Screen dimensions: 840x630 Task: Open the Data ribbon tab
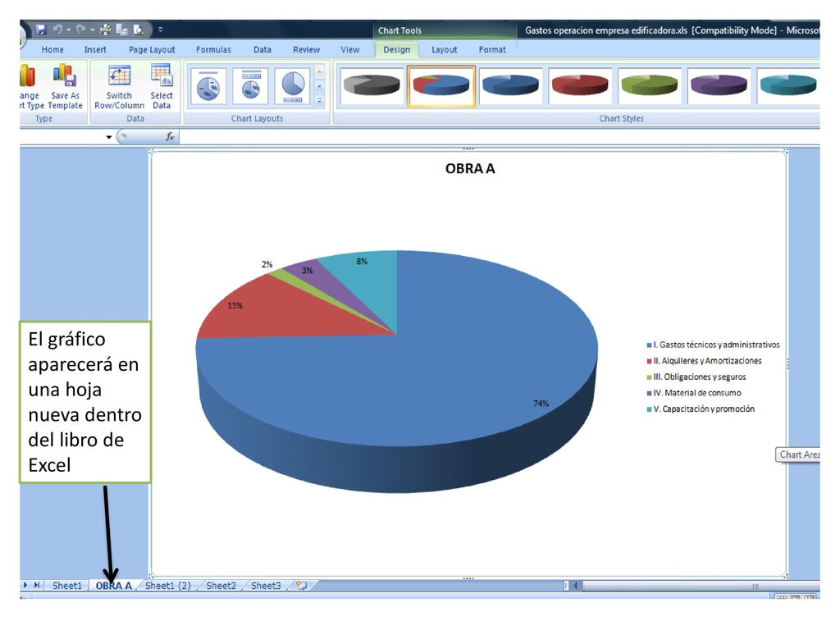262,49
